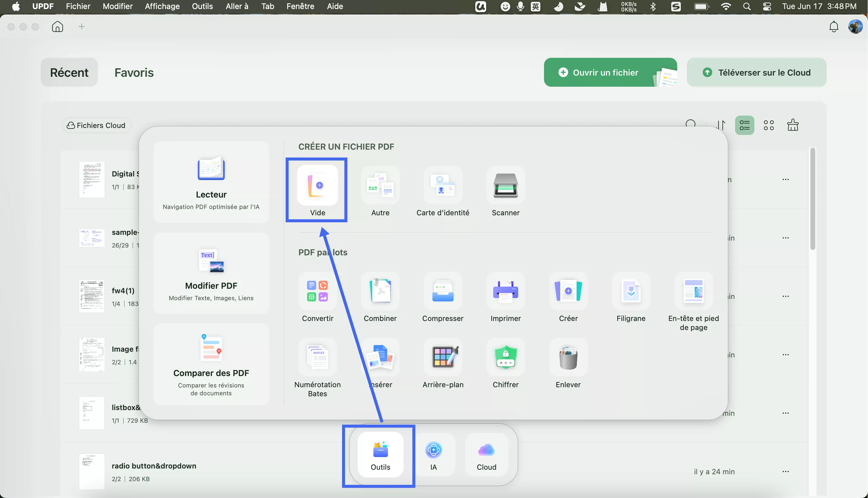Enable list view mode
This screenshot has width=868, height=498.
(x=744, y=125)
